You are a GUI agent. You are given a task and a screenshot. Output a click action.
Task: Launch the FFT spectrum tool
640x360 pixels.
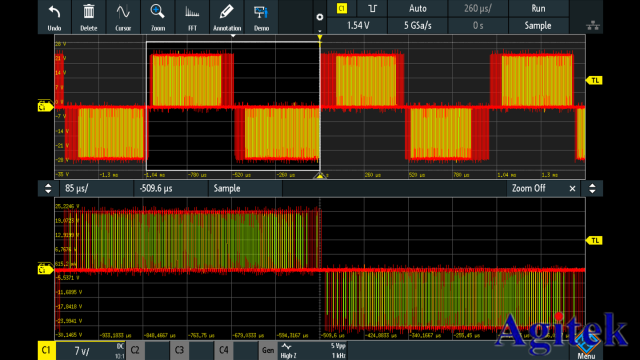pyautogui.click(x=192, y=17)
